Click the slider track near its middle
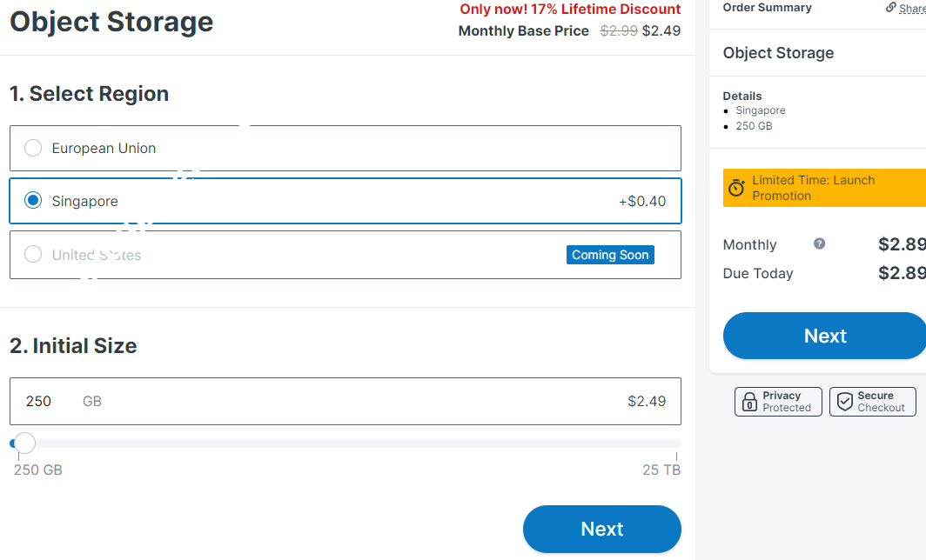 348,443
